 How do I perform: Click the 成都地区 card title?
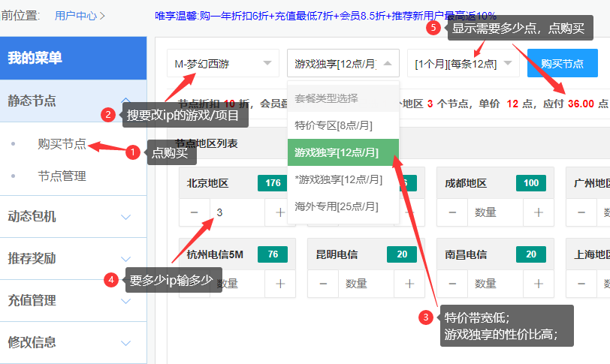[x=466, y=183]
